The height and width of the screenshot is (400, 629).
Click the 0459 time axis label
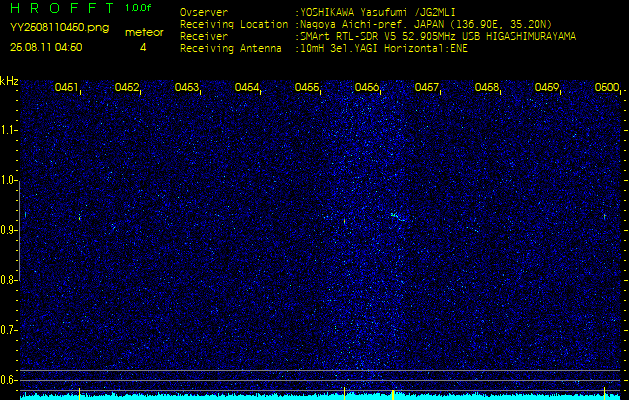(x=547, y=87)
